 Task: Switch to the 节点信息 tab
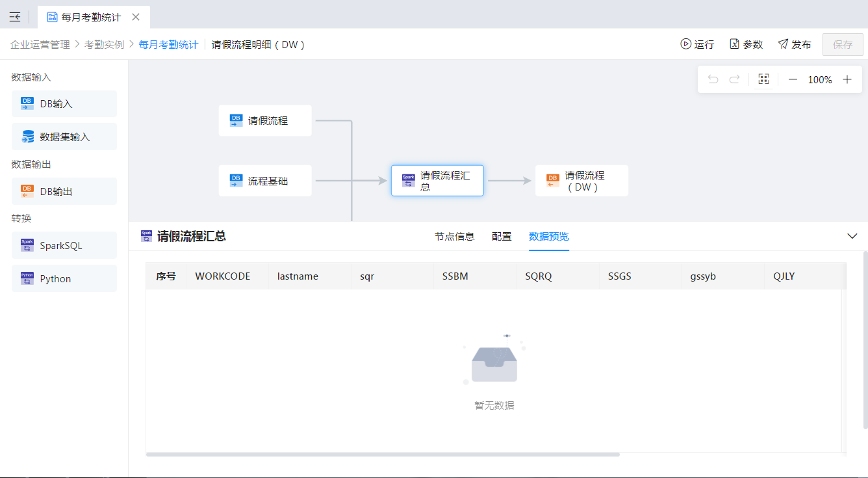454,237
